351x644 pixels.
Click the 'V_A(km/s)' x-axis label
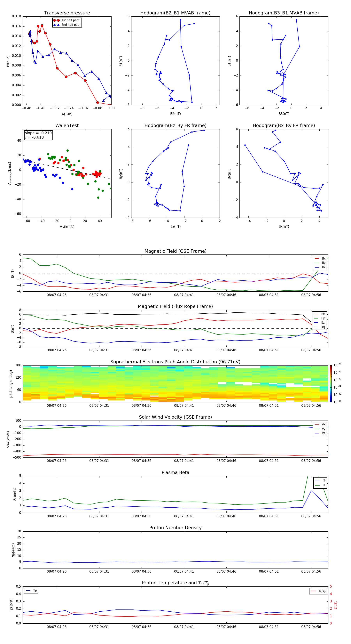[67, 227]
